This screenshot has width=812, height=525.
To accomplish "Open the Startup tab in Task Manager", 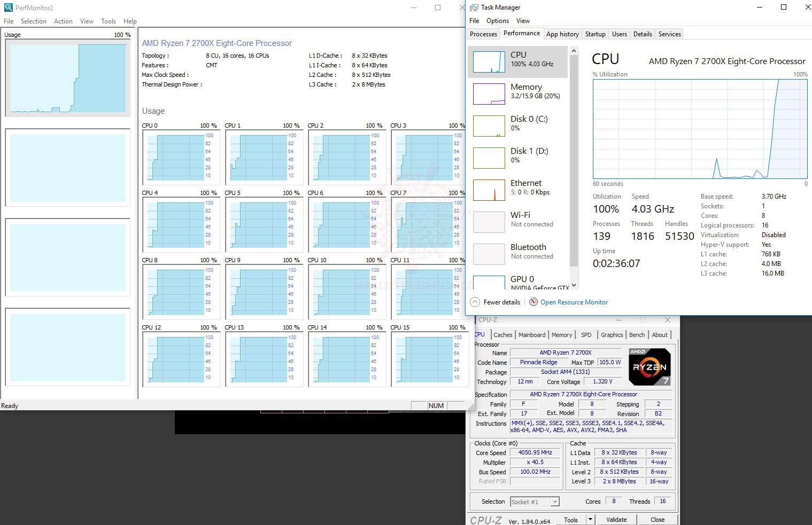I will pos(595,34).
